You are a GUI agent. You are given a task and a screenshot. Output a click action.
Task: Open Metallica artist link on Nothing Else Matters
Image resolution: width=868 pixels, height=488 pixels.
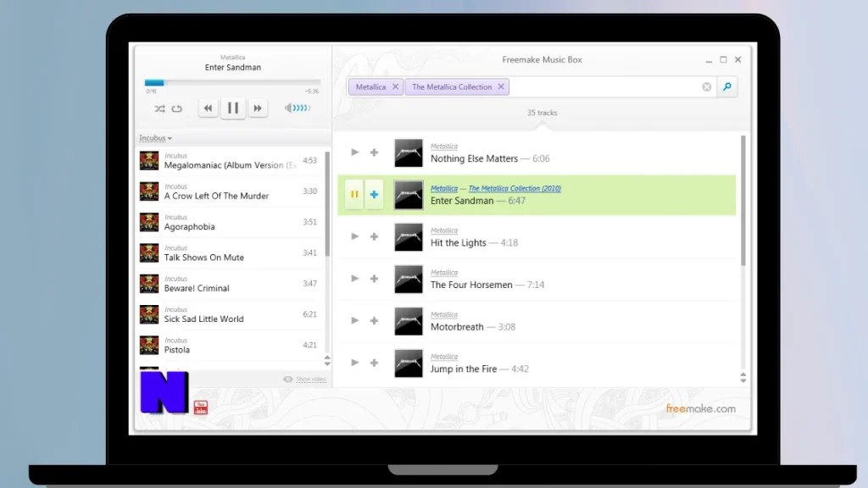click(x=444, y=146)
